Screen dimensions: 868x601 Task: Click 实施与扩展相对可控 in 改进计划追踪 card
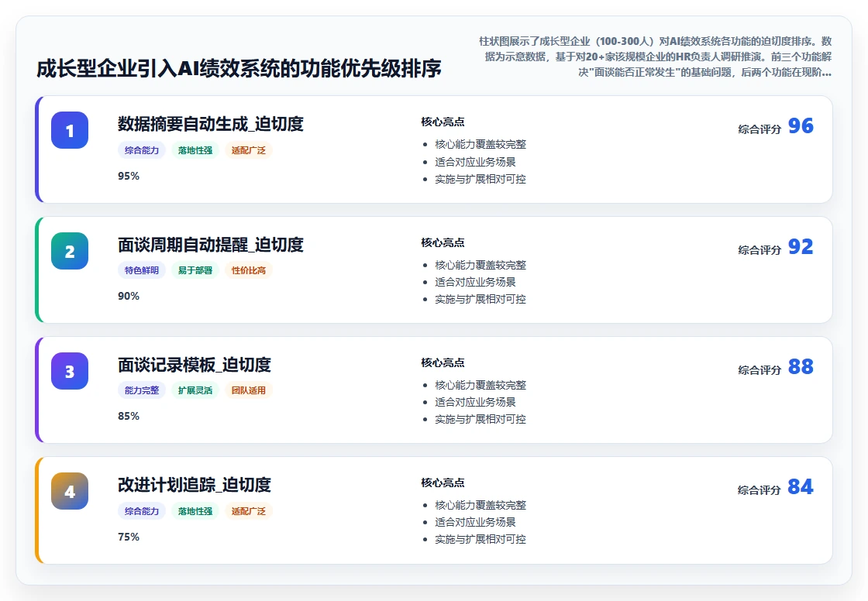pyautogui.click(x=480, y=540)
